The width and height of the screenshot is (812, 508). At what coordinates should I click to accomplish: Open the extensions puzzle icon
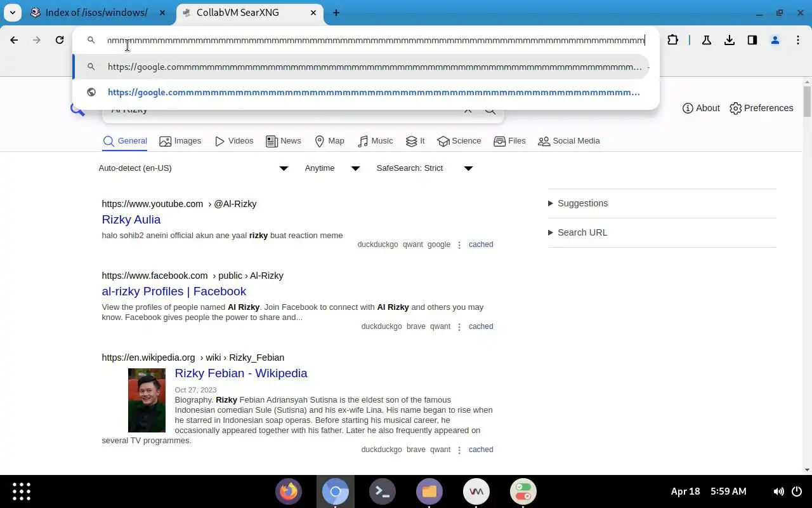tap(673, 40)
